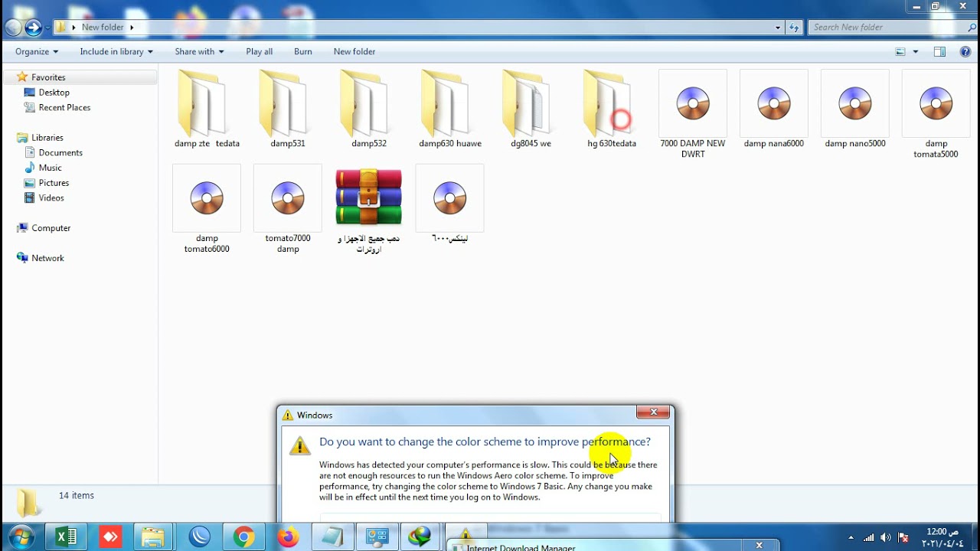Open Internet Download Manager taskbar icon
The height and width of the screenshot is (551, 980).
[420, 537]
